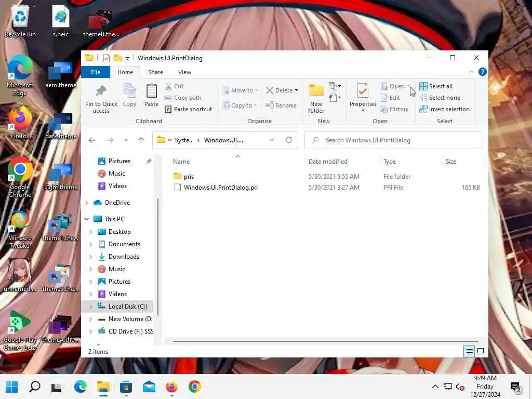Image resolution: width=532 pixels, height=399 pixels.
Task: Open the Delete dropdown arrow
Action: [296, 90]
